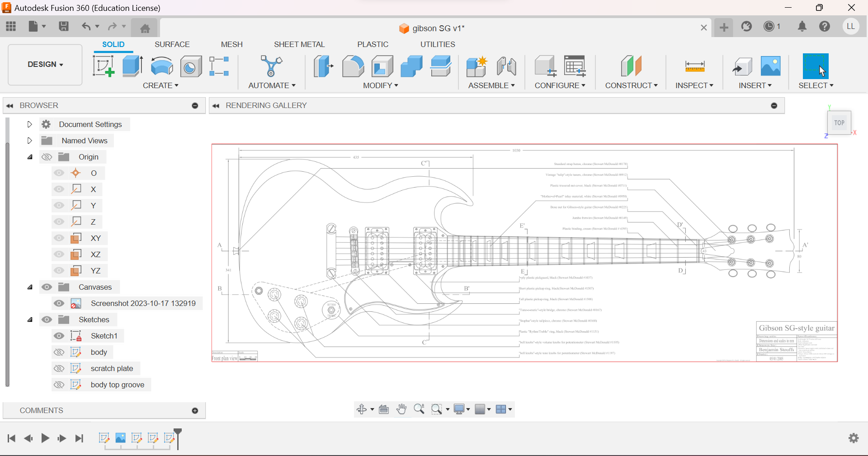Open the Notifications bell icon

802,27
